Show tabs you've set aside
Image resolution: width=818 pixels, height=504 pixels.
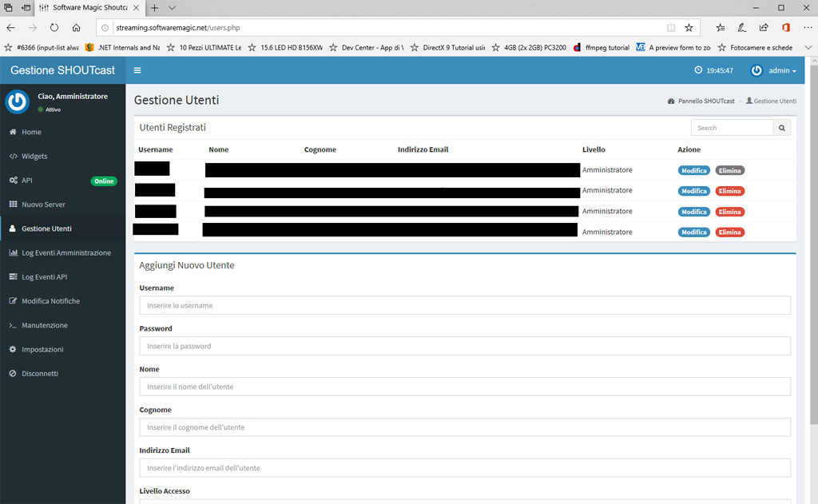[x=8, y=8]
